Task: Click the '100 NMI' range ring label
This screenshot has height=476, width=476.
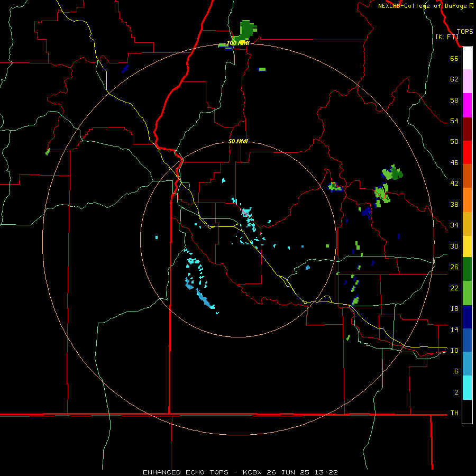Action: click(x=238, y=43)
